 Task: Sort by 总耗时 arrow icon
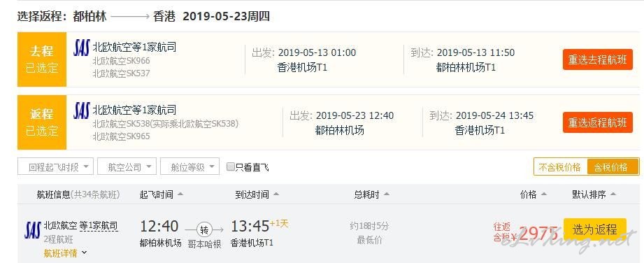tap(387, 194)
